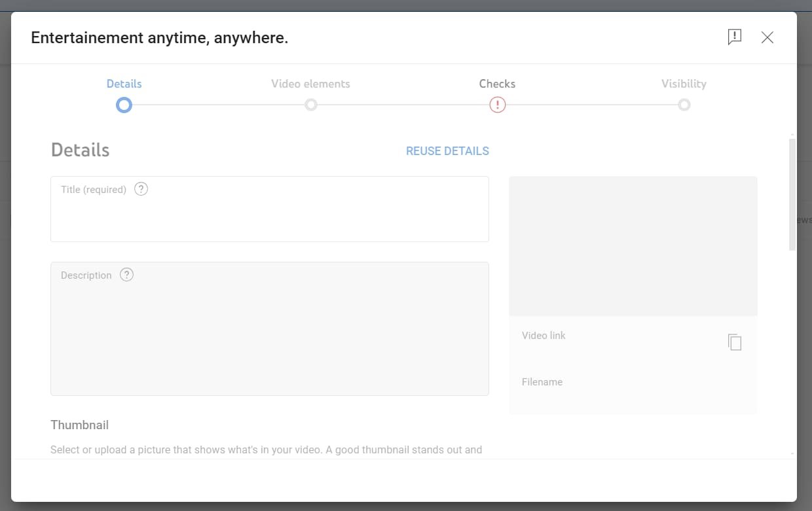
Task: Click the Video elements step circle
Action: (311, 105)
